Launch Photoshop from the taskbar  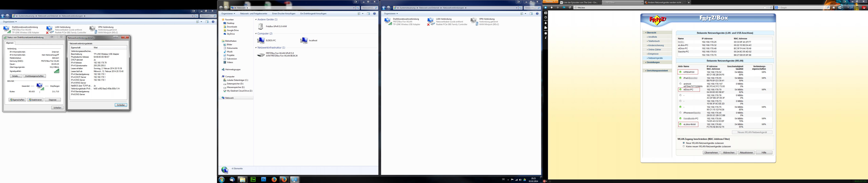tap(264, 180)
